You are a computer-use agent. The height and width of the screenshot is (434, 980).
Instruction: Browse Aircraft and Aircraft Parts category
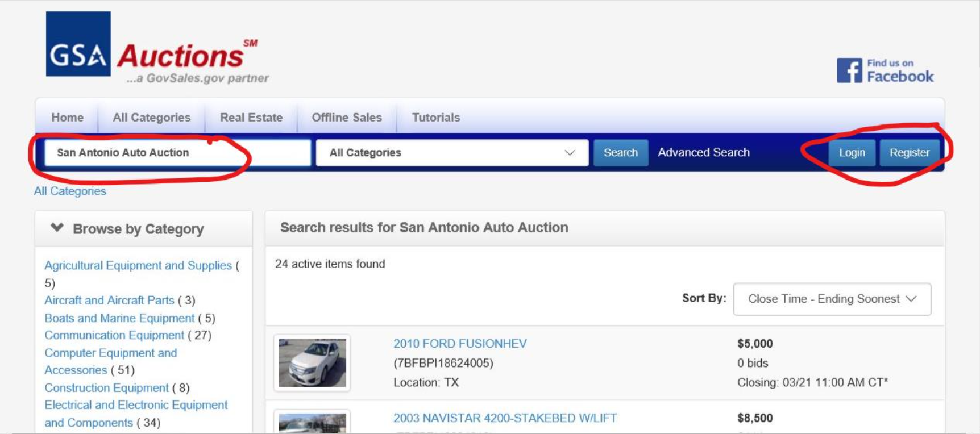click(109, 300)
